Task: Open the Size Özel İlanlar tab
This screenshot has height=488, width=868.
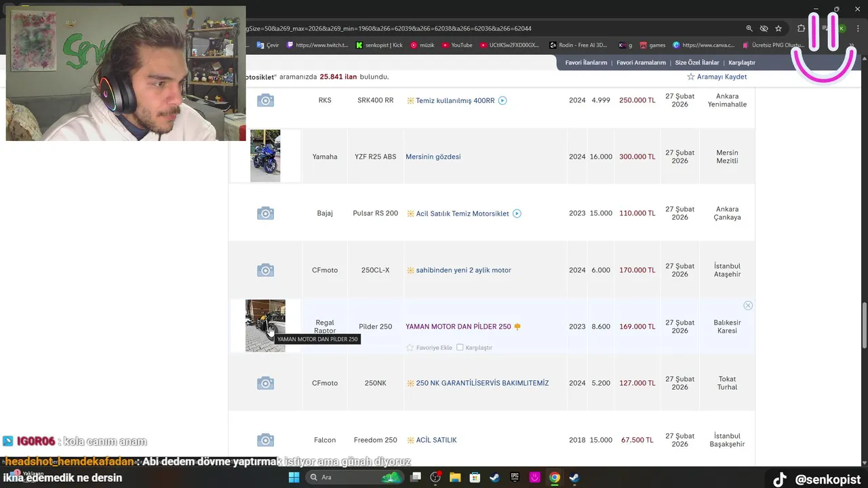Action: 697,62
